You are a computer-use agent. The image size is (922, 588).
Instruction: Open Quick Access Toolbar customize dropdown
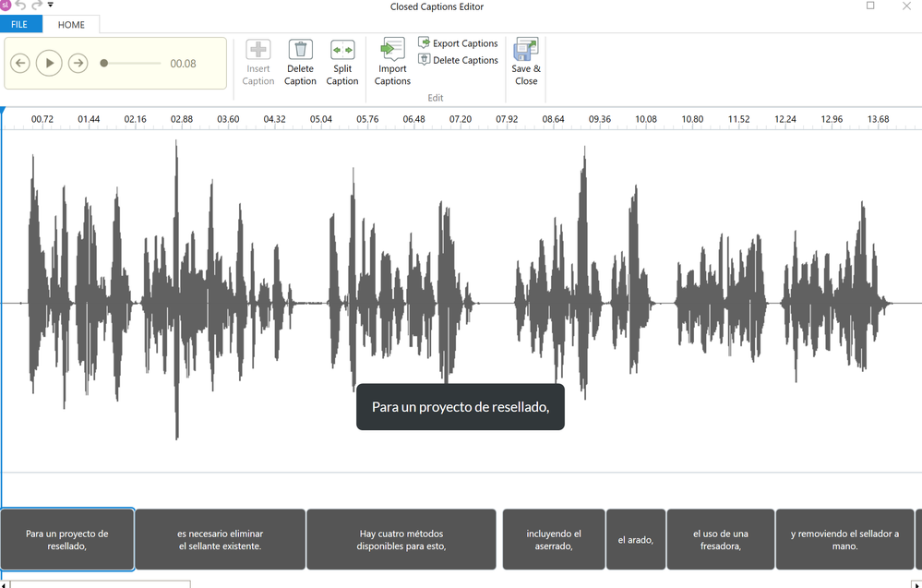(51, 6)
